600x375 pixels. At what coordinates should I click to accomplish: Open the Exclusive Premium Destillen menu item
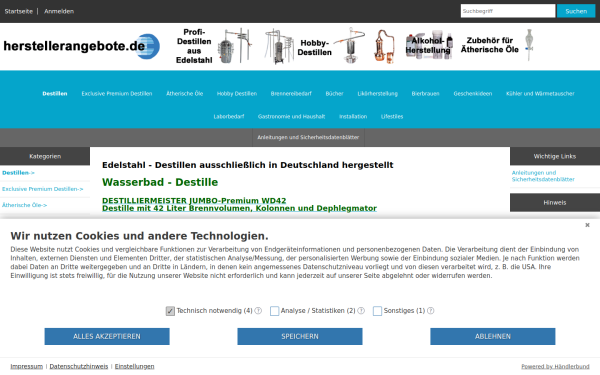[117, 94]
